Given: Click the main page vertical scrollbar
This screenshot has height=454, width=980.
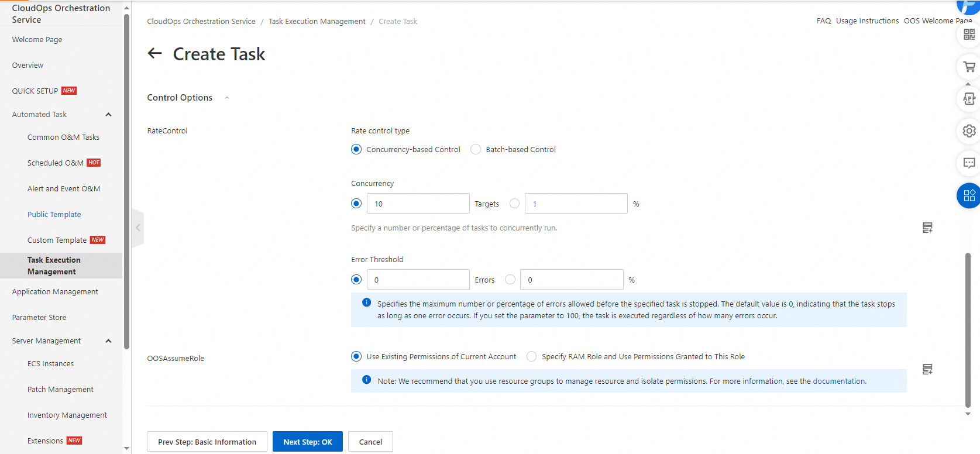Looking at the screenshot, I should click(968, 329).
